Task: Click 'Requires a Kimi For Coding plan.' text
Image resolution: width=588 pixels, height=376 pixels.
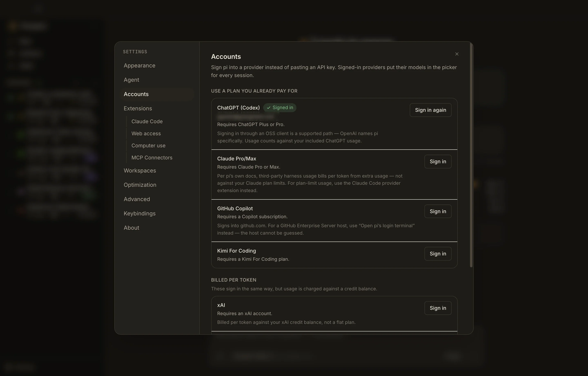Action: (x=253, y=259)
